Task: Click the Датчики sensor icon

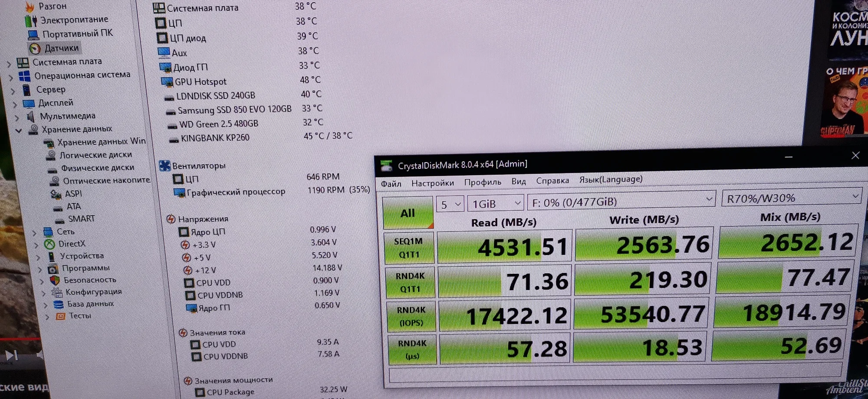Action: pyautogui.click(x=35, y=49)
